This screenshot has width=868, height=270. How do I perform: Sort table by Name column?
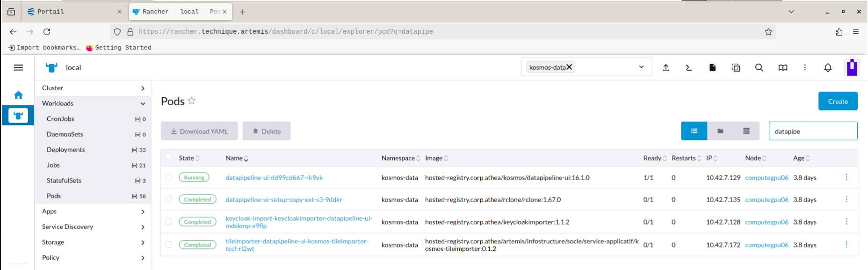pyautogui.click(x=237, y=158)
